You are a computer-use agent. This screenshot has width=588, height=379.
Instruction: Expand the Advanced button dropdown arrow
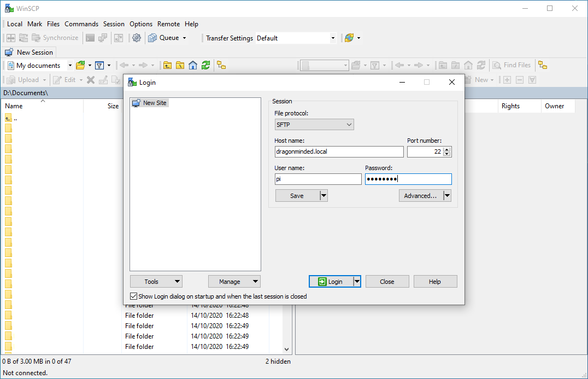point(447,195)
